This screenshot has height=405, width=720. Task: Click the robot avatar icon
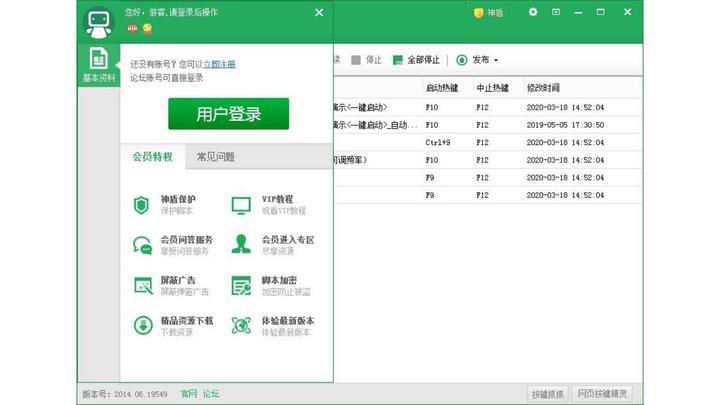tap(99, 22)
